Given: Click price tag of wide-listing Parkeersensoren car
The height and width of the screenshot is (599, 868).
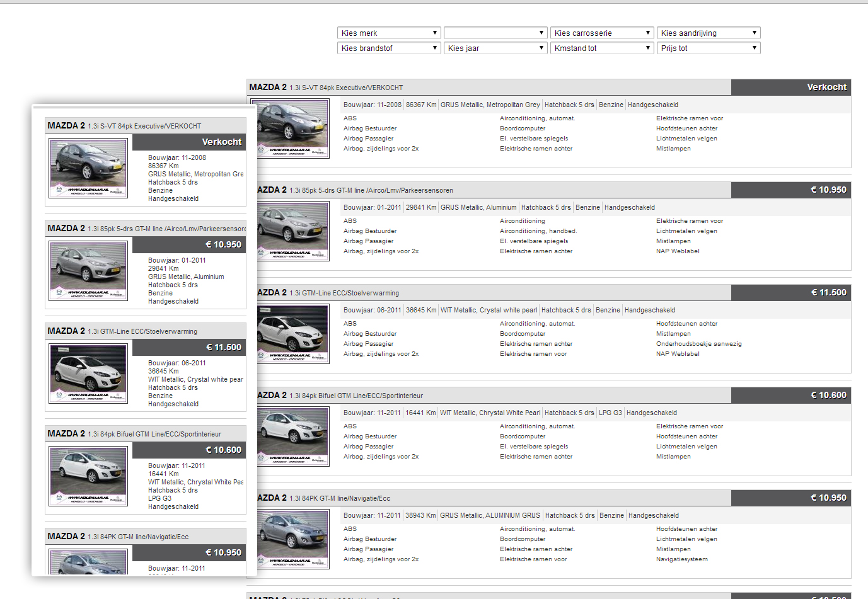Looking at the screenshot, I should (829, 190).
